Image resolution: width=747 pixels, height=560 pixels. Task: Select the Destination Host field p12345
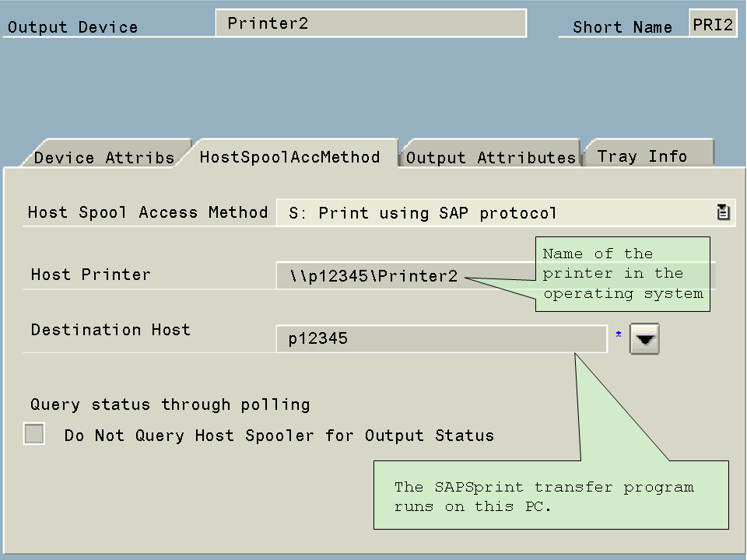440,339
